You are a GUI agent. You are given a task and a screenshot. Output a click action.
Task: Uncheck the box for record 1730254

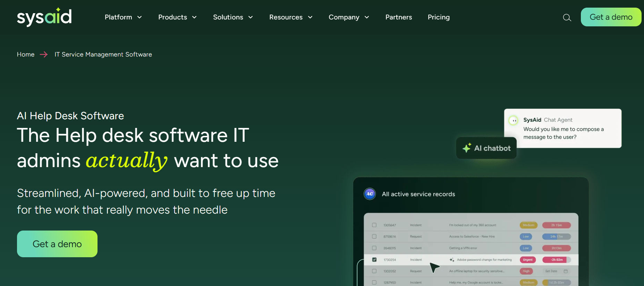(374, 259)
